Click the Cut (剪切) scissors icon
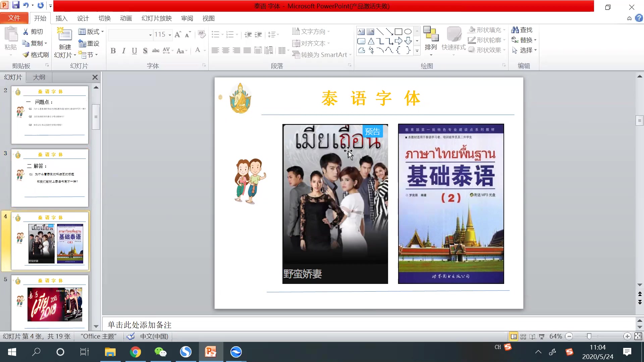Viewport: 644px width, 362px height. pyautogui.click(x=26, y=32)
